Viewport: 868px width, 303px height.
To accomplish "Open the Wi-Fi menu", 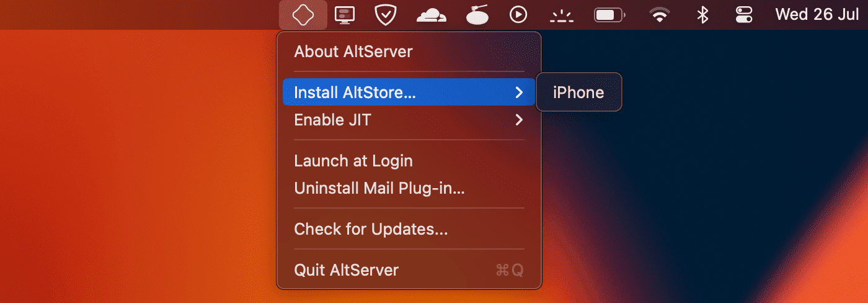I will 660,14.
